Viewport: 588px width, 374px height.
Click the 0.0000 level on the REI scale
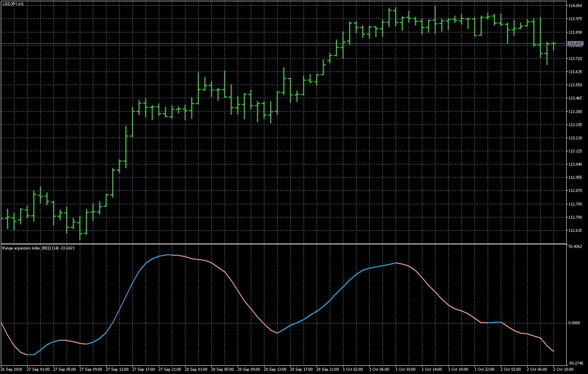[574, 323]
